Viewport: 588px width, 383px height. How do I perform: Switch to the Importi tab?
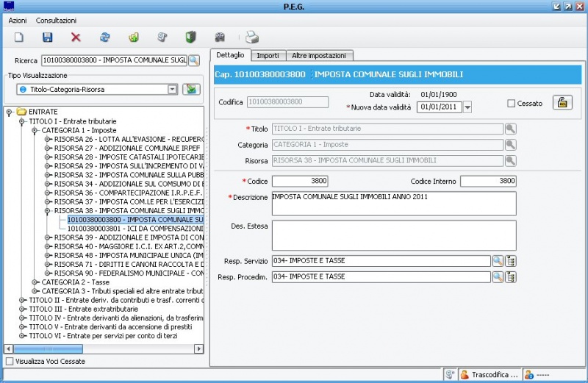268,55
